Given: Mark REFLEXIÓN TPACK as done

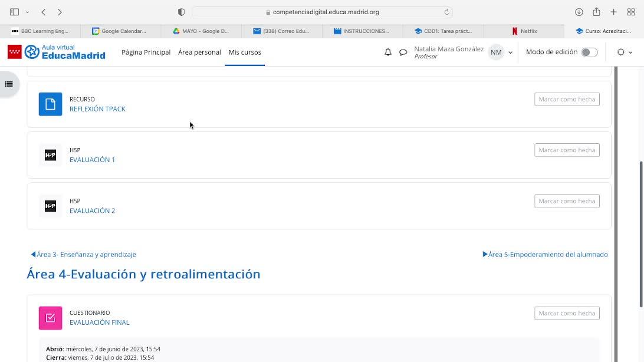Looking at the screenshot, I should 567,99.
